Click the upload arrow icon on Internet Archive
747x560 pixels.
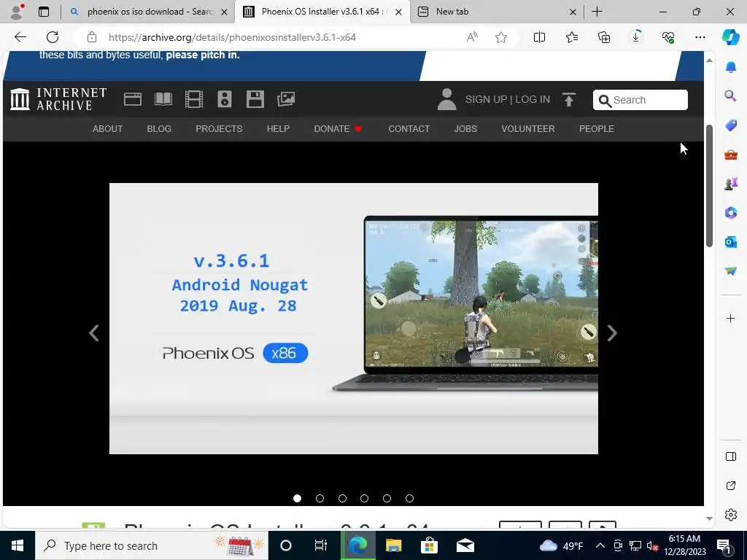(569, 99)
